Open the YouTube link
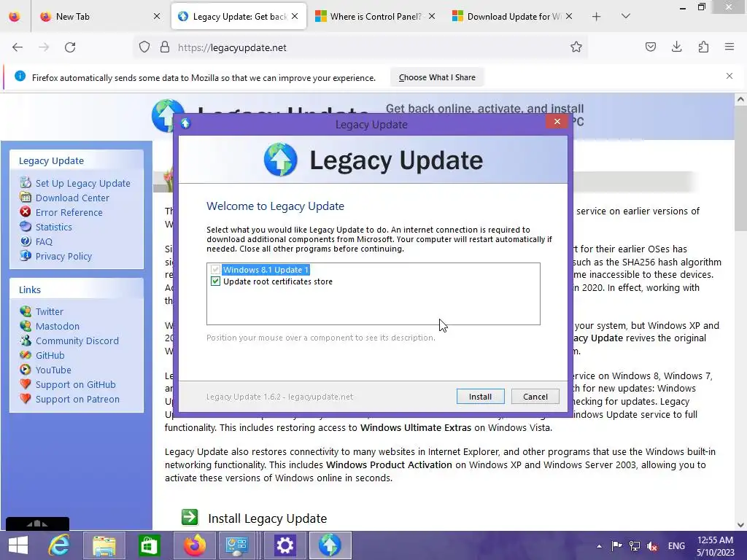 (53, 370)
